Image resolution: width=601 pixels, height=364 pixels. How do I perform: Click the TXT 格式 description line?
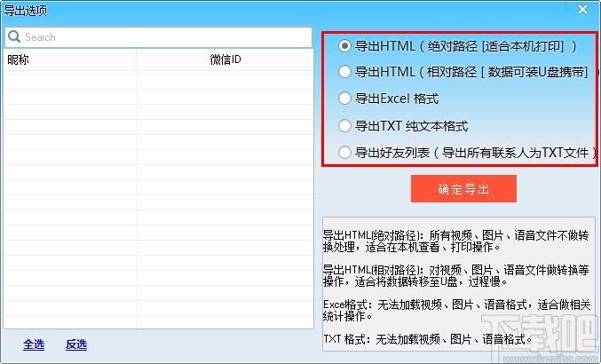click(x=428, y=339)
